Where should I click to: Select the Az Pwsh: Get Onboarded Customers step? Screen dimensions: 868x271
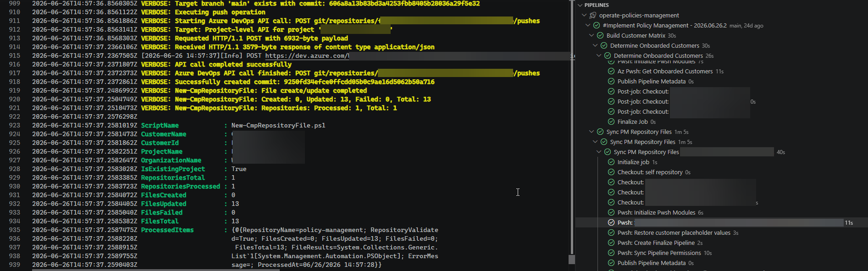click(x=665, y=71)
